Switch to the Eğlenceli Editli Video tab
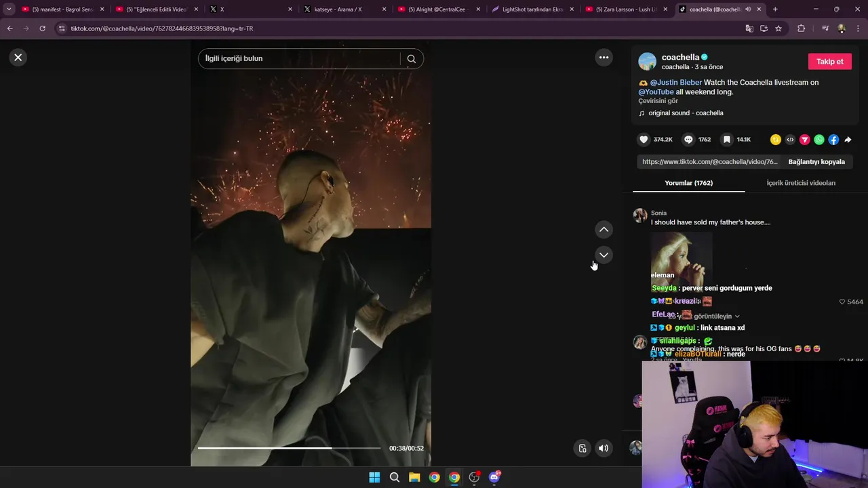This screenshot has height=488, width=868. coord(156,9)
